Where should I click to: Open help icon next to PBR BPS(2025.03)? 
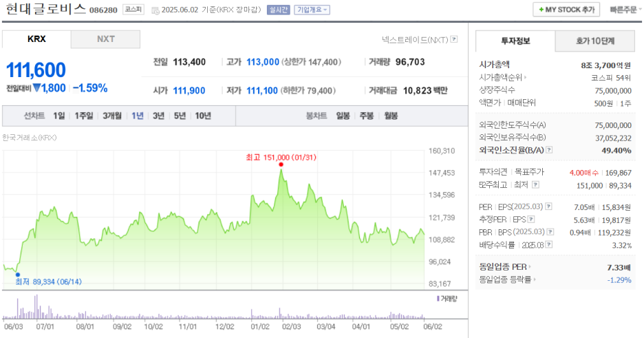pos(550,232)
